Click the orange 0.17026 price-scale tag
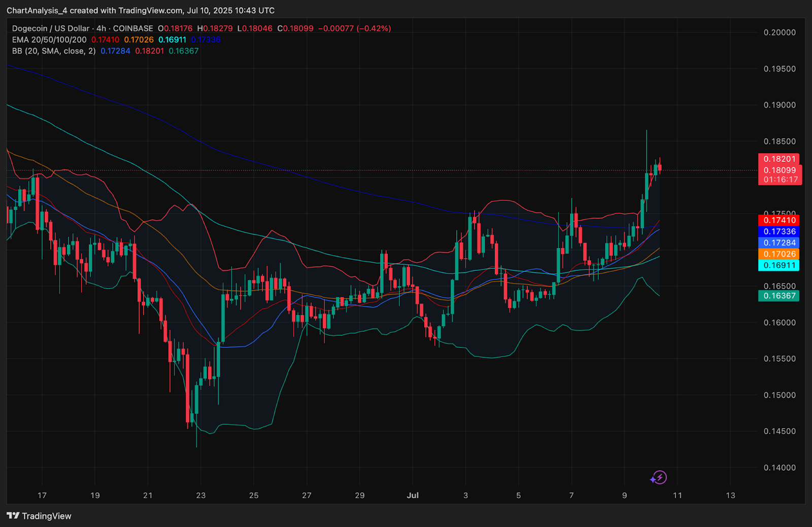 [x=779, y=254]
